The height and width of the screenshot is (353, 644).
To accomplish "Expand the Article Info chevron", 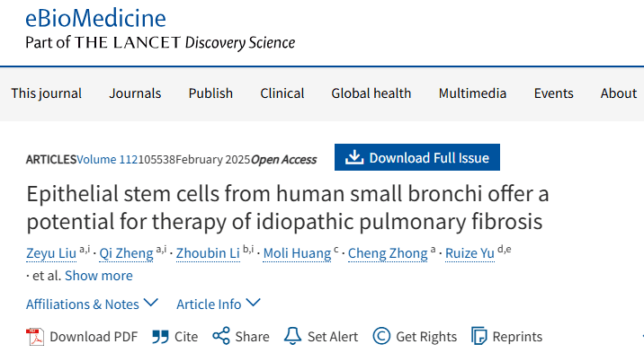I will (x=253, y=303).
